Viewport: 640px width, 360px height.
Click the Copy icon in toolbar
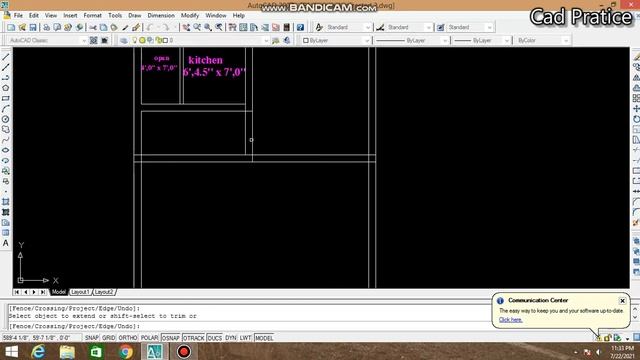click(x=104, y=27)
